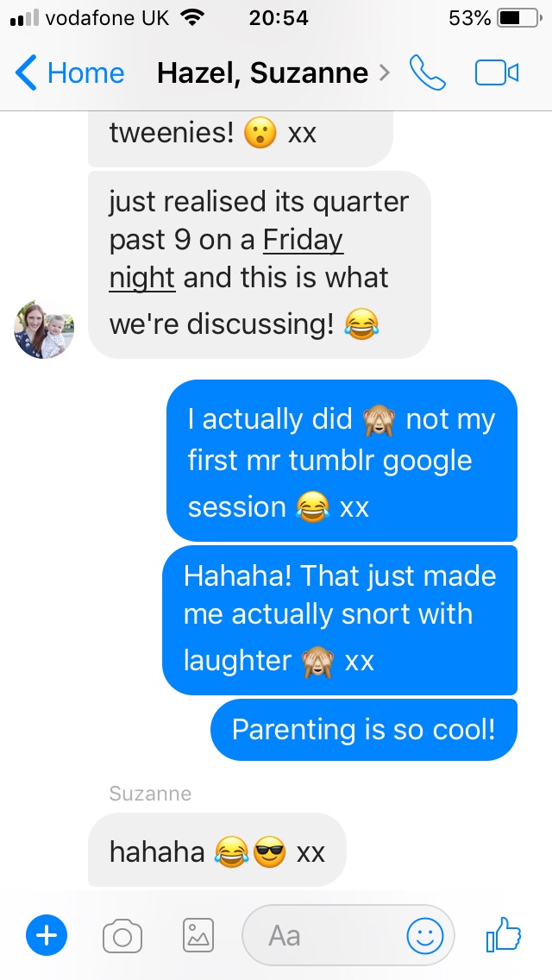The image size is (552, 980).
Task: Tap the blue plus icon
Action: pos(47,935)
